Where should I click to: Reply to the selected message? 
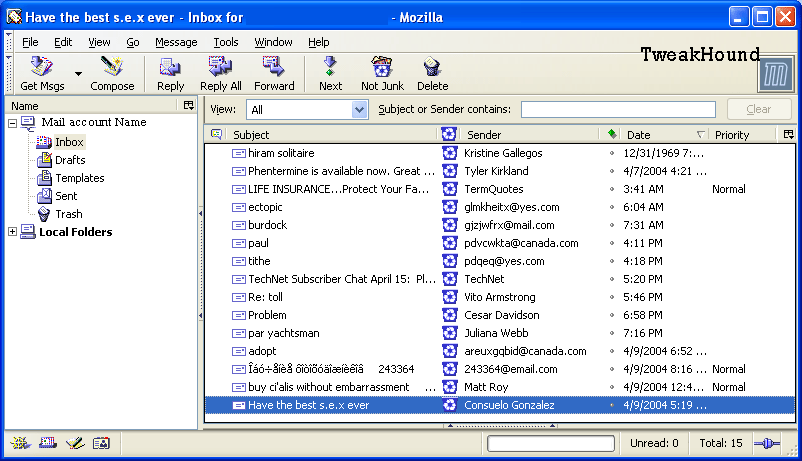point(170,74)
